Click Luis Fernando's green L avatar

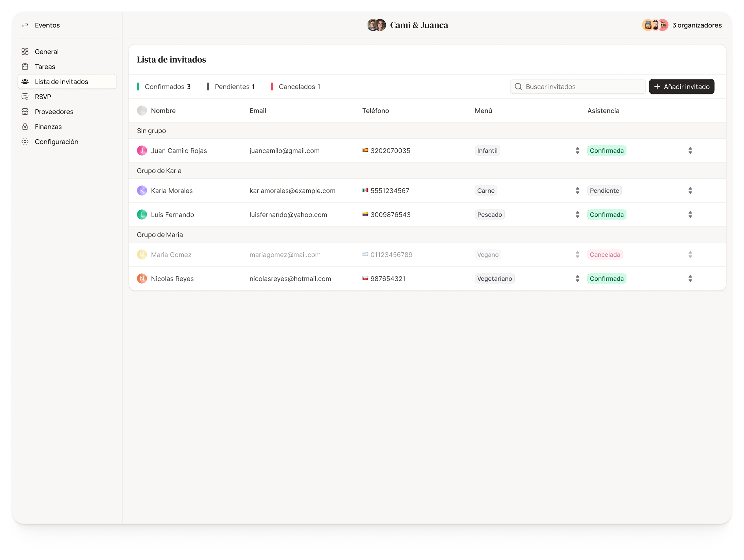click(x=142, y=214)
